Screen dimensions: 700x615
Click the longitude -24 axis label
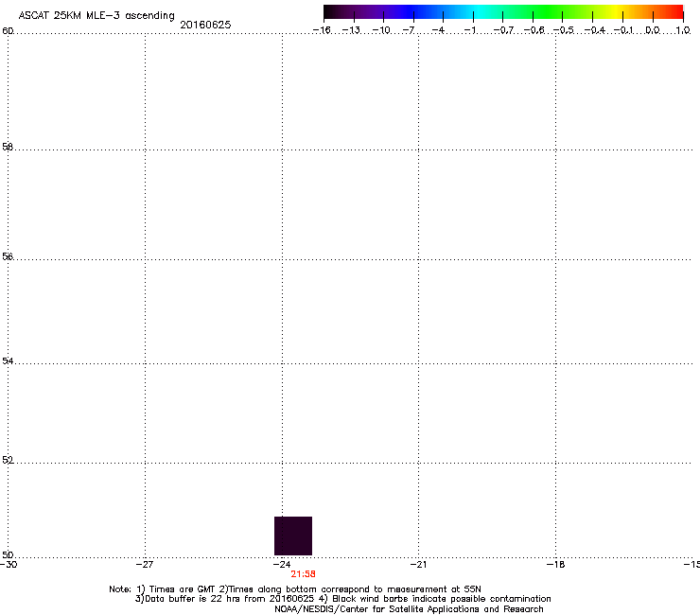pos(282,565)
